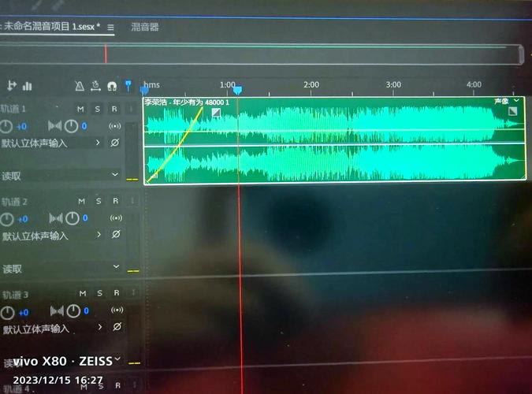The image size is (532, 394).
Task: Open the clip's 声像 dropdown
Action: point(507,101)
